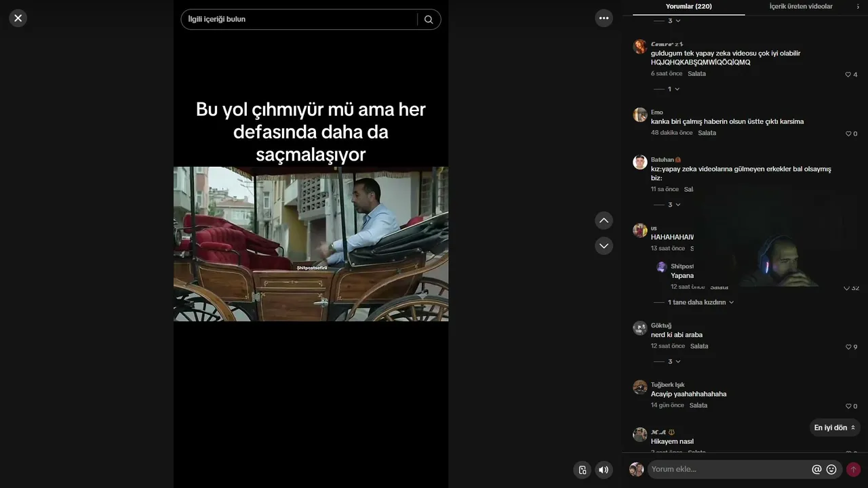Image resolution: width=868 pixels, height=488 pixels.
Task: Click the '6 saat önce' timestamp
Action: coord(667,74)
